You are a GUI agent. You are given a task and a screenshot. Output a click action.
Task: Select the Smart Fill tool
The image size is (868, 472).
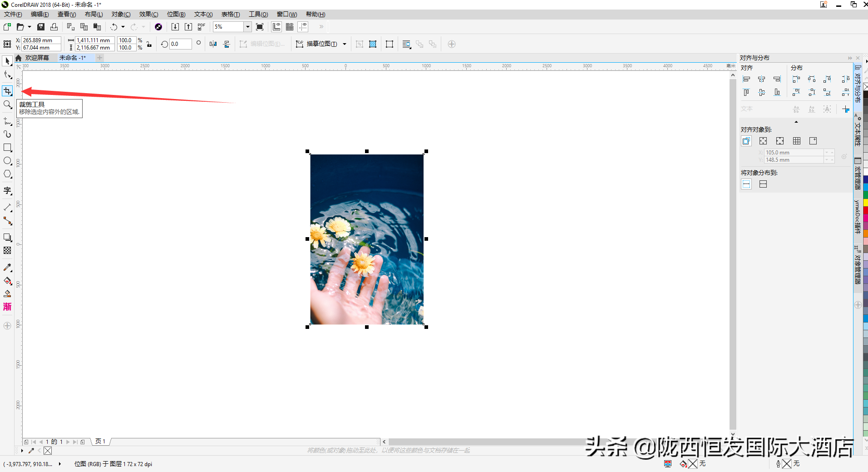click(7, 294)
